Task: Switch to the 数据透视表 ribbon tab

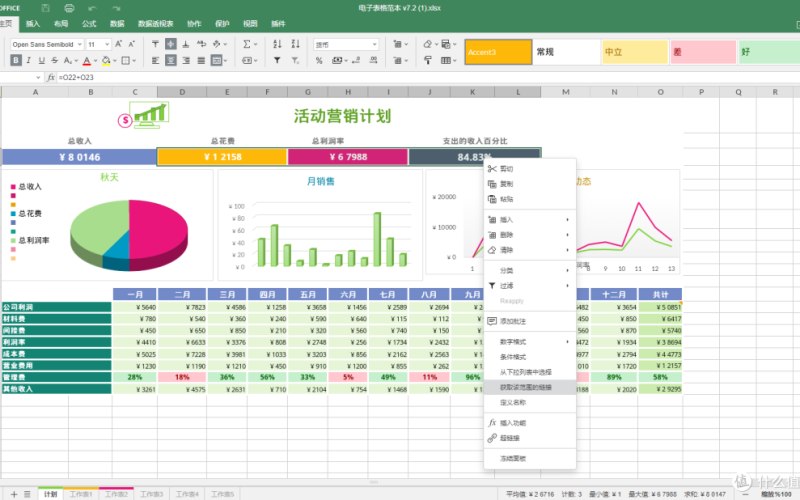Action: 156,23
